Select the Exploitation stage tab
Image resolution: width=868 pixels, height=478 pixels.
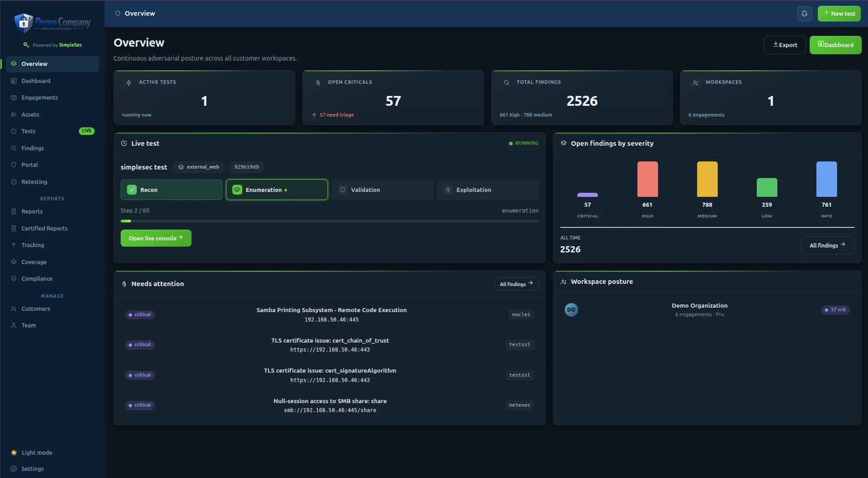pos(488,190)
